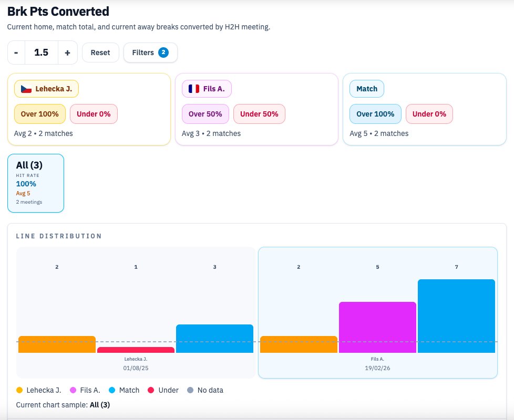The width and height of the screenshot is (514, 420).
Task: Increase the line with the plus stepper
Action: pos(68,52)
